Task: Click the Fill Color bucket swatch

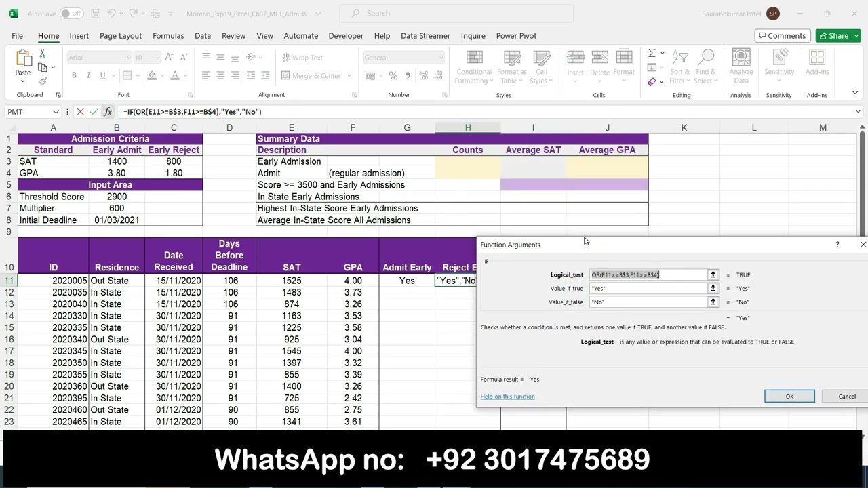Action: pyautogui.click(x=152, y=75)
